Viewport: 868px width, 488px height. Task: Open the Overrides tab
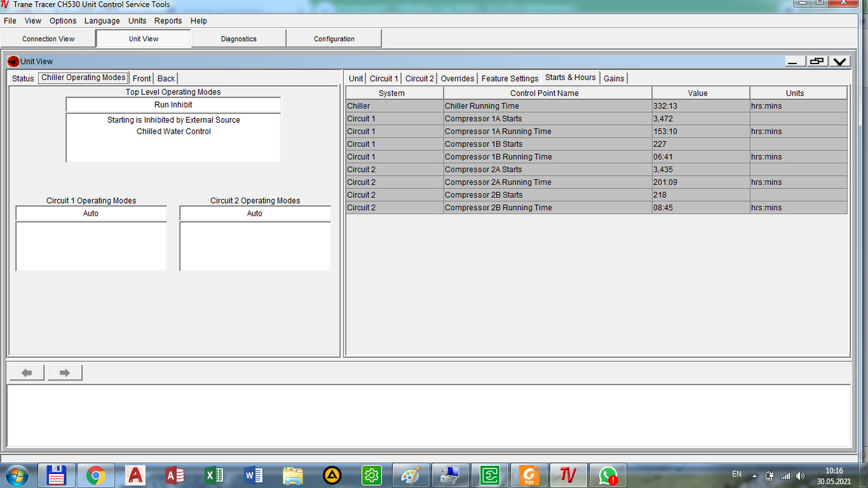point(457,78)
